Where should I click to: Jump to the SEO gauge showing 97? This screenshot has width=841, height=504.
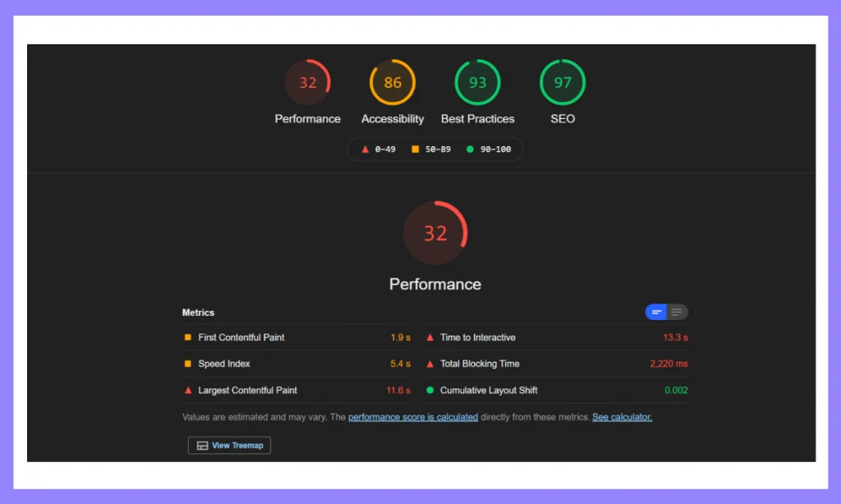tap(563, 82)
